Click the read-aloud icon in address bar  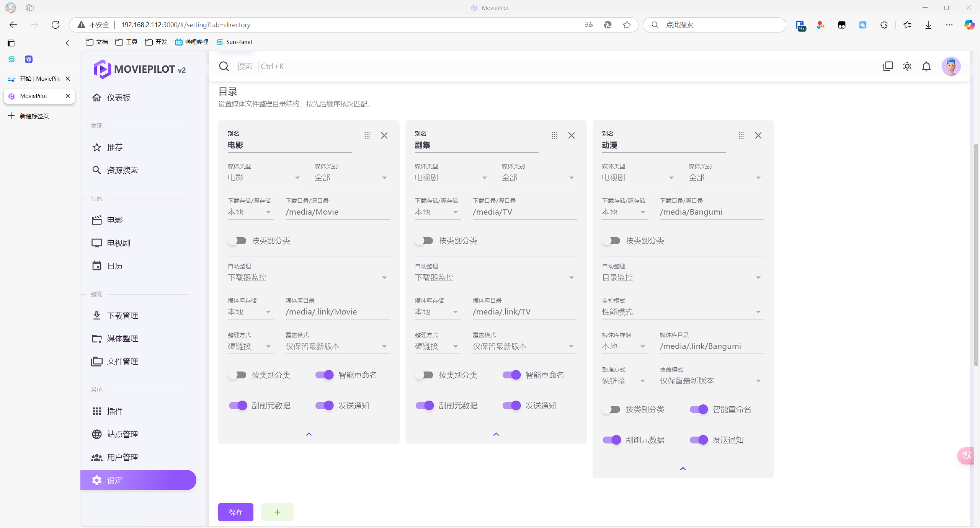point(589,25)
